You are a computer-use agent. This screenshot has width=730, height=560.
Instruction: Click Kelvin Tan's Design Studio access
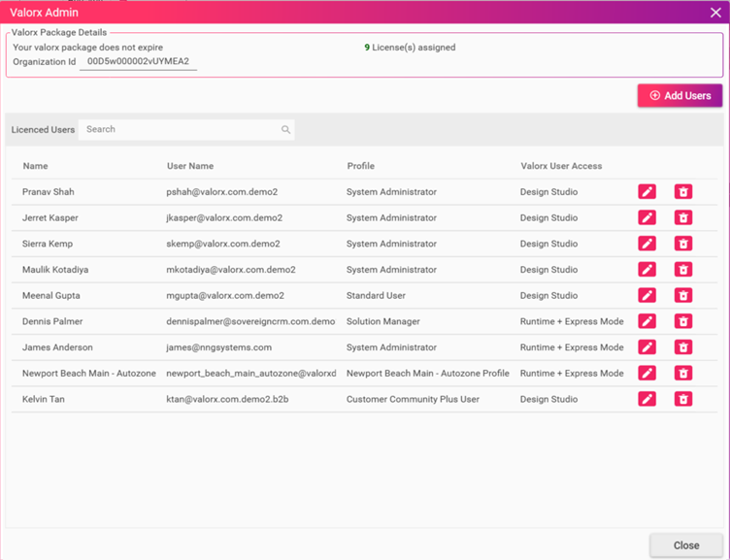548,399
